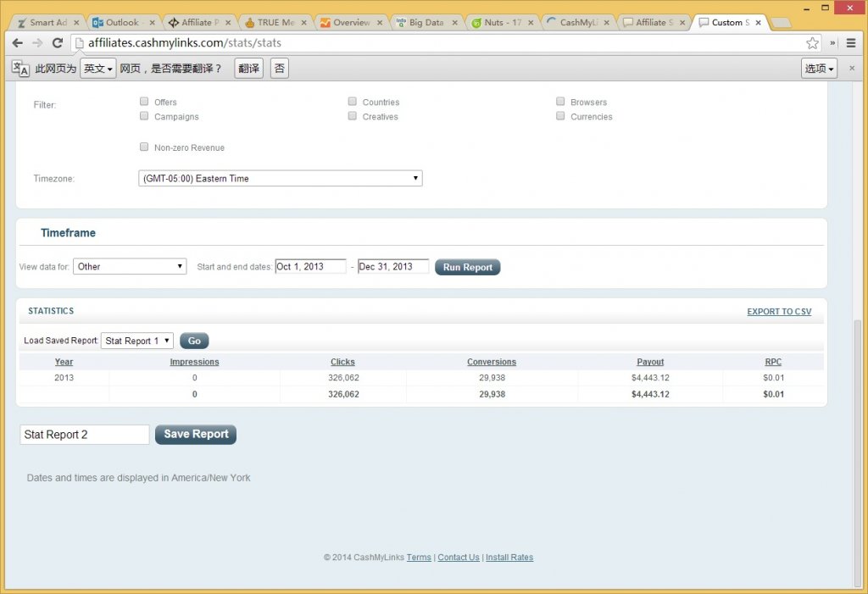The image size is (868, 594).
Task: Close the Big Data tab
Action: pyautogui.click(x=455, y=23)
